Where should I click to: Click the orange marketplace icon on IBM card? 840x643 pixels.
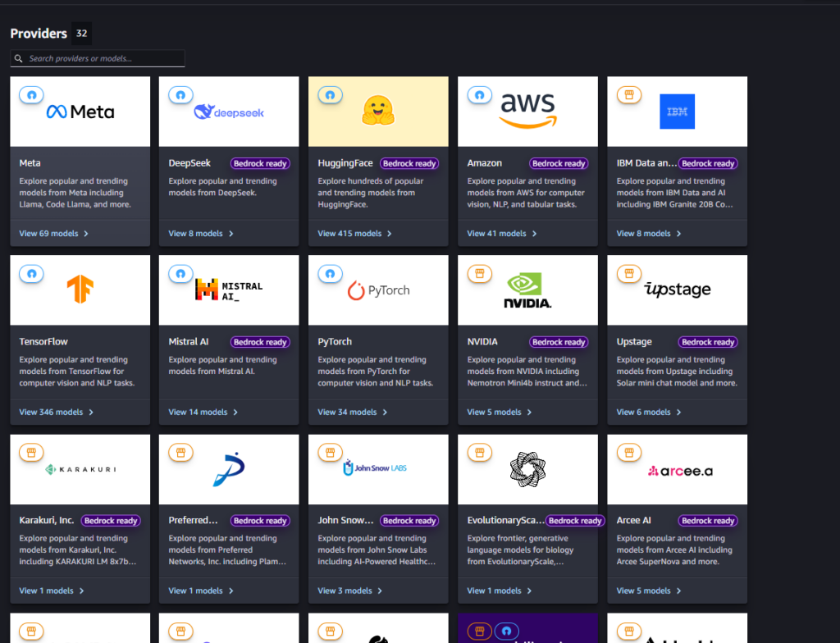(629, 95)
